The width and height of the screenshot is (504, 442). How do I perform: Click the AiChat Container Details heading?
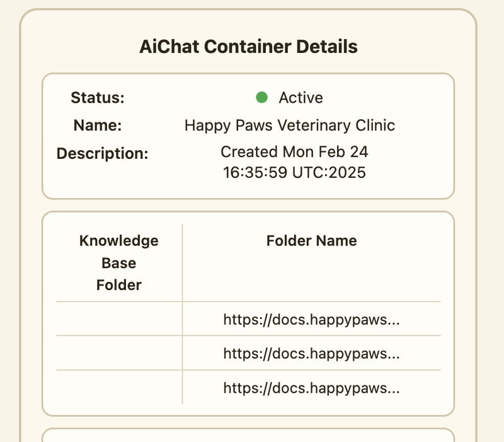click(248, 47)
